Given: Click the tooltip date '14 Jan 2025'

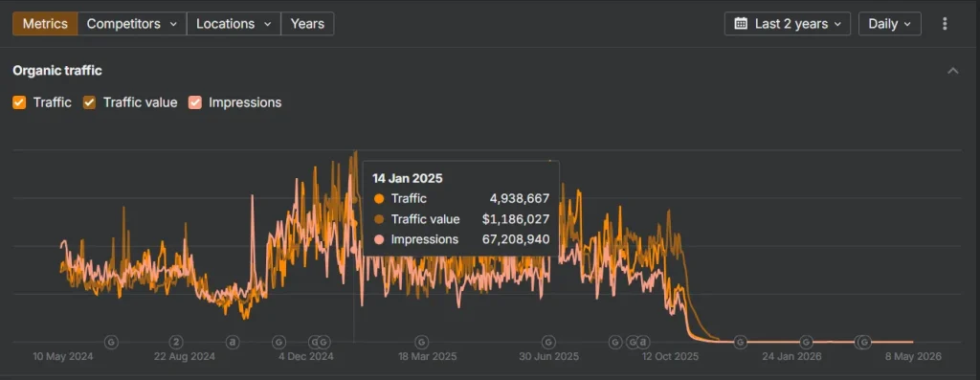Looking at the screenshot, I should tap(408, 178).
